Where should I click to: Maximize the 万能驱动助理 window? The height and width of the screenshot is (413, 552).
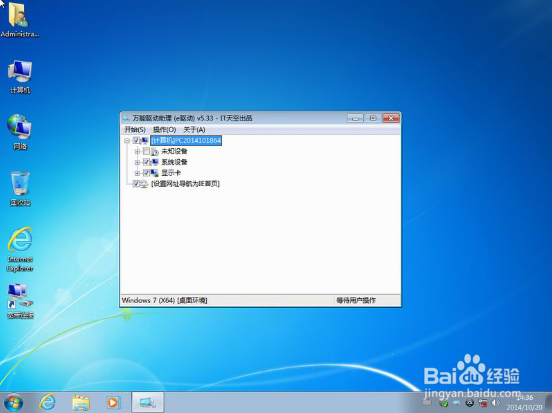[373, 118]
